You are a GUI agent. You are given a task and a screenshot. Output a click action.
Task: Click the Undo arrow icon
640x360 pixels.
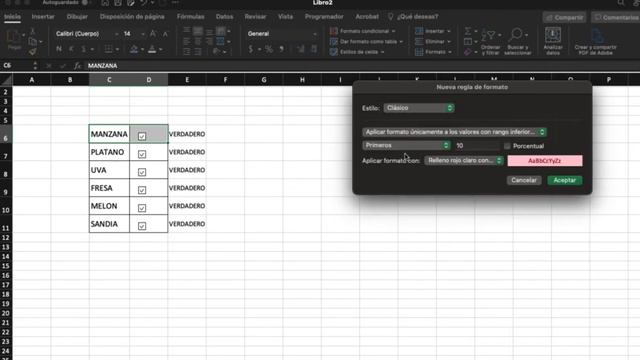click(143, 3)
